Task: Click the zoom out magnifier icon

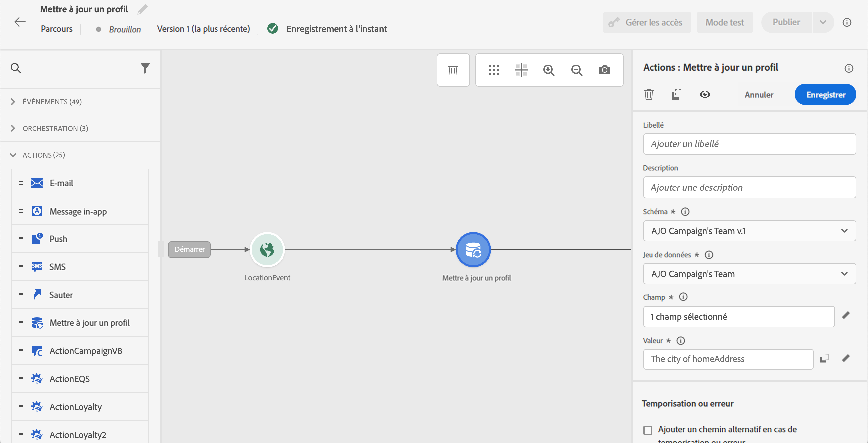Action: (577, 70)
